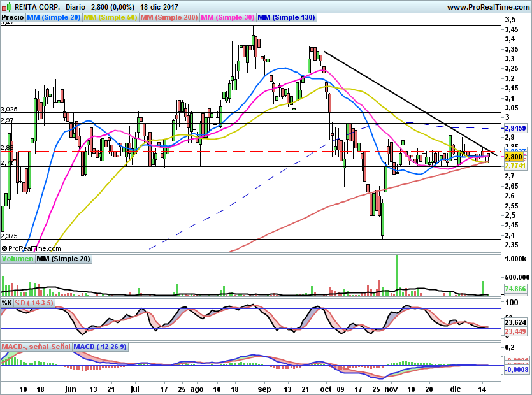
Task: Click the 500.000 volume axis label
Action: click(x=517, y=277)
